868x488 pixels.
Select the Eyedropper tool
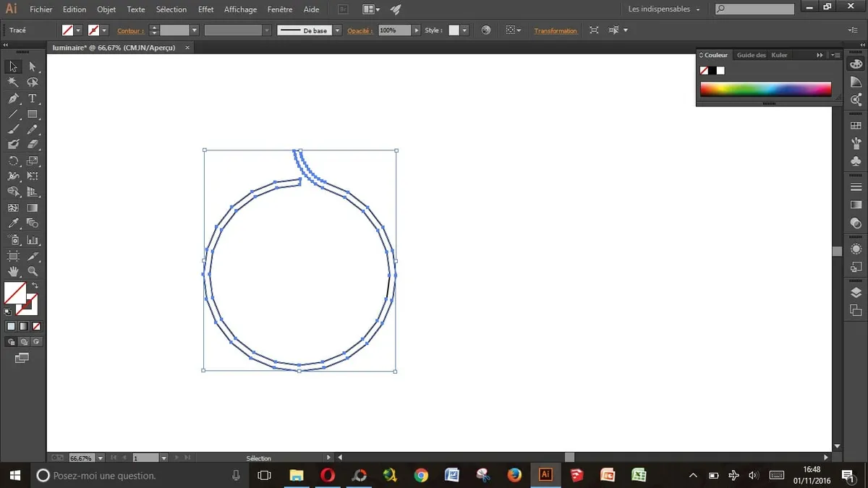point(14,223)
